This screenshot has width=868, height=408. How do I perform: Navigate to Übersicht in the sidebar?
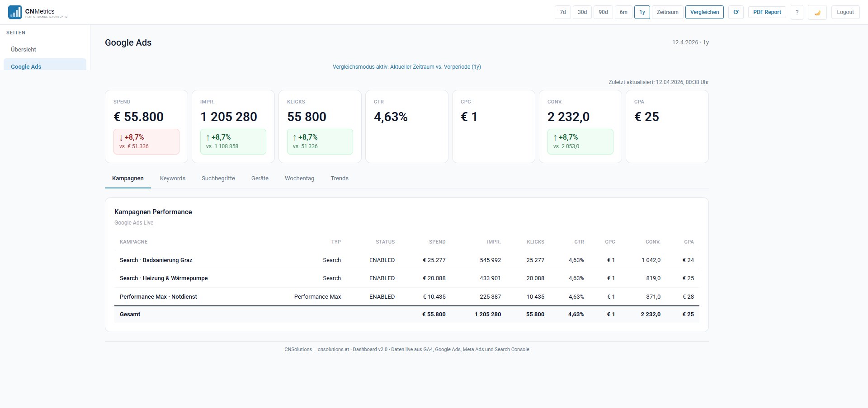[x=23, y=49]
